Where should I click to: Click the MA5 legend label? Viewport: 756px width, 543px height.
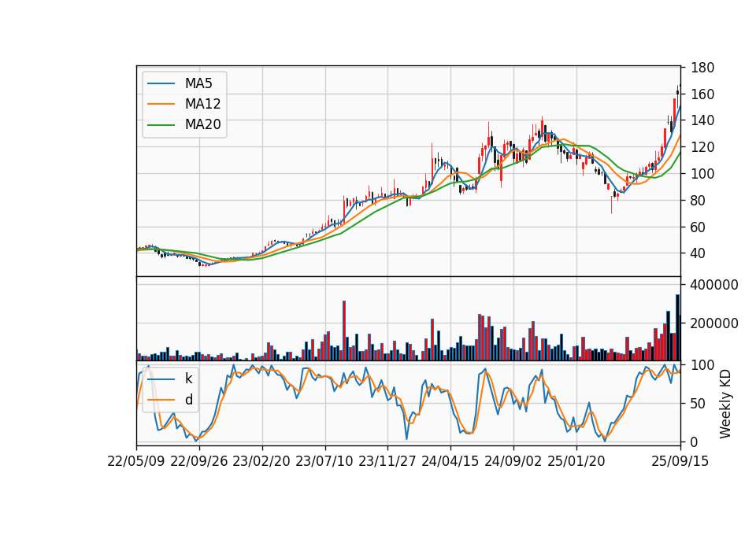click(x=198, y=83)
